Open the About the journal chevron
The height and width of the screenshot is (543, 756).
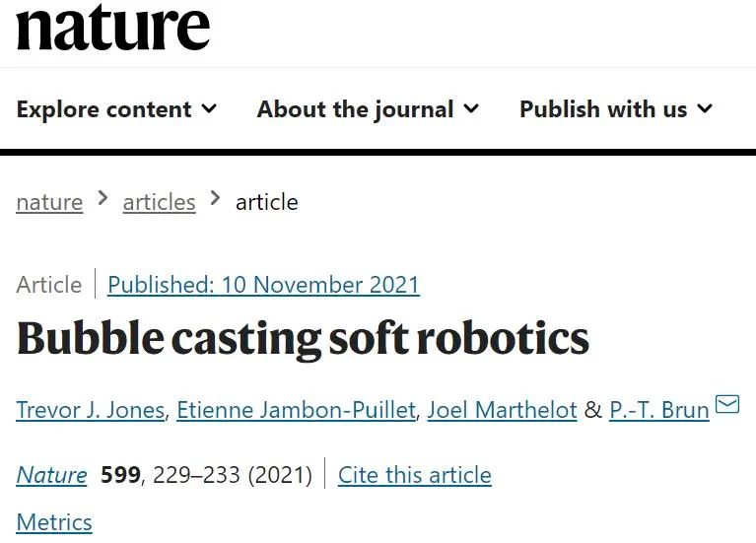471,108
